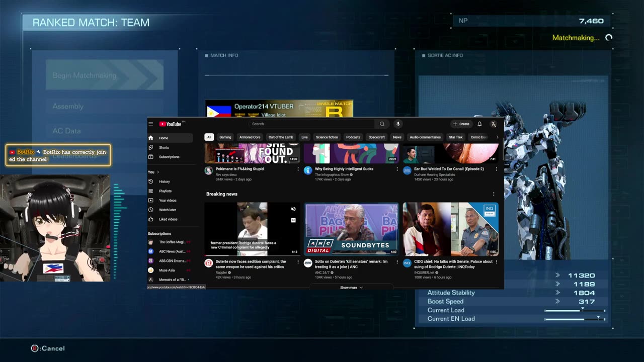This screenshot has width=644, height=362.
Task: Click the game's Cancel prompt
Action: click(x=48, y=348)
